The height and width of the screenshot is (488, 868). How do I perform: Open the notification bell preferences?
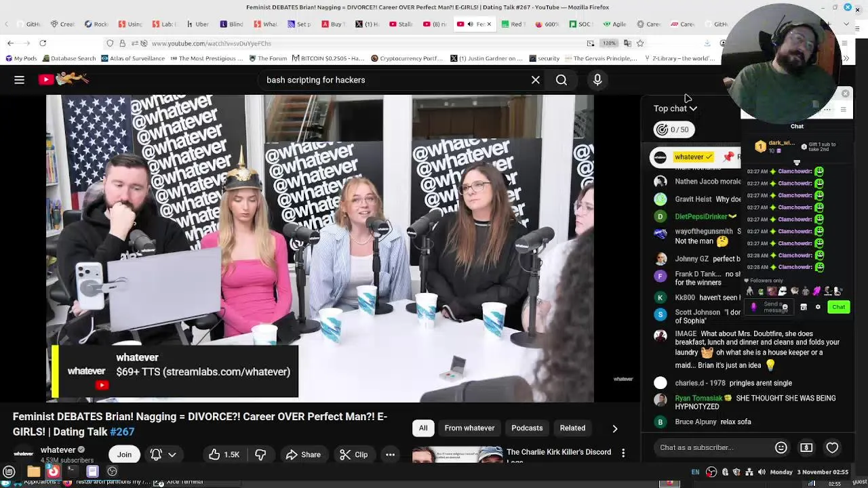pos(156,455)
